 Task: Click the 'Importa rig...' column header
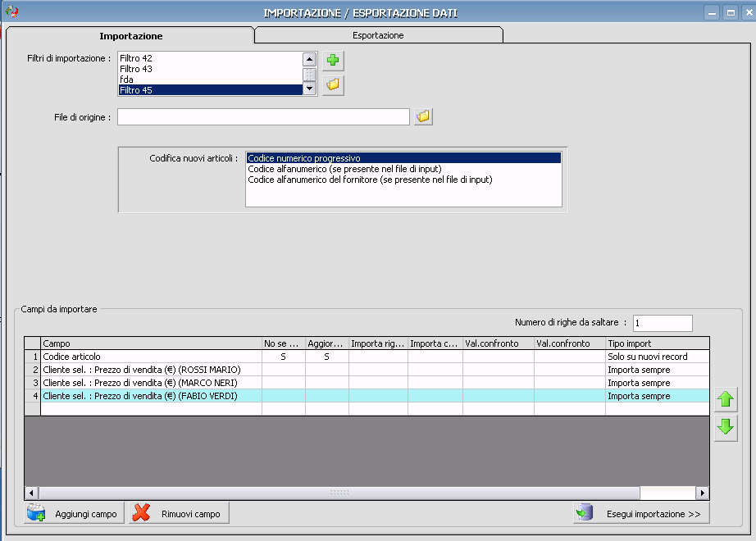coord(378,343)
